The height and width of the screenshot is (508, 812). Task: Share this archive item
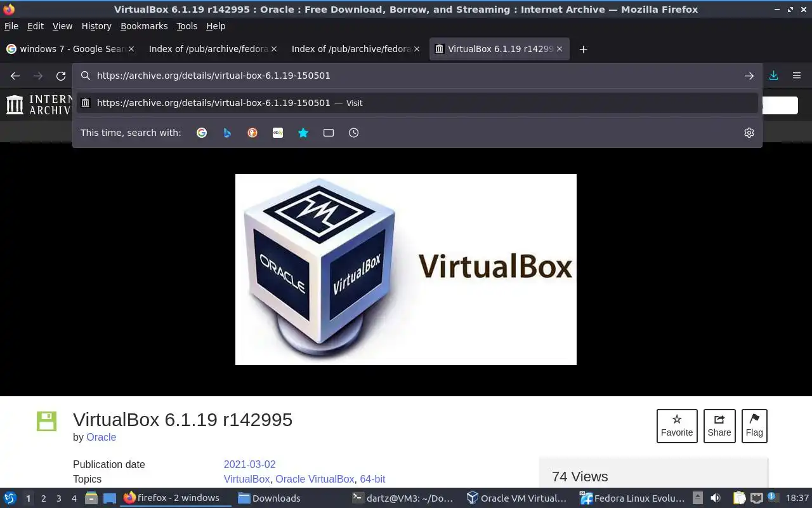[719, 426]
